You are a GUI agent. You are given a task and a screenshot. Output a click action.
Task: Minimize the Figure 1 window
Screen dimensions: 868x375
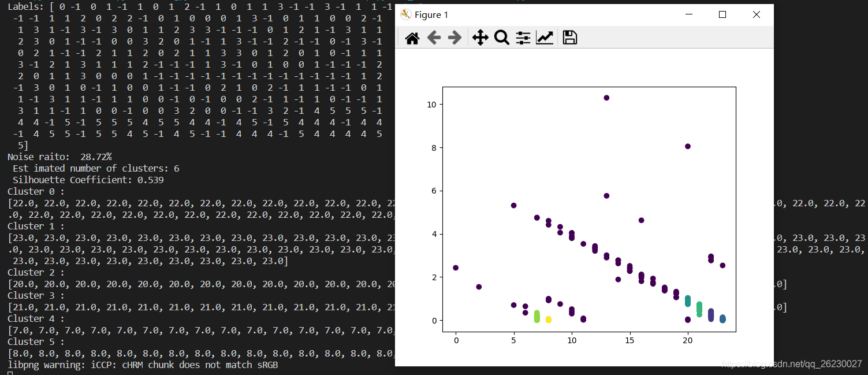click(688, 14)
